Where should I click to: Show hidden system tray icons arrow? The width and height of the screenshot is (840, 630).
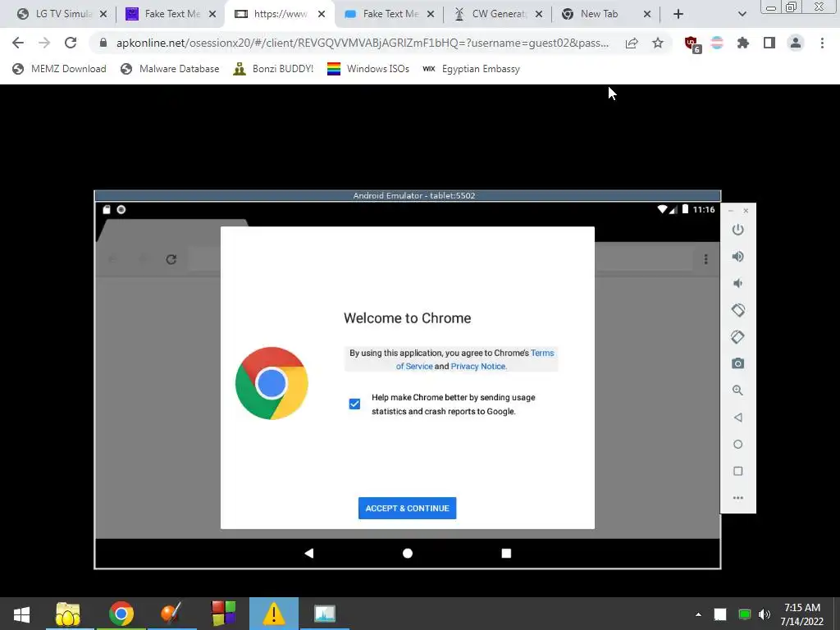(x=698, y=614)
